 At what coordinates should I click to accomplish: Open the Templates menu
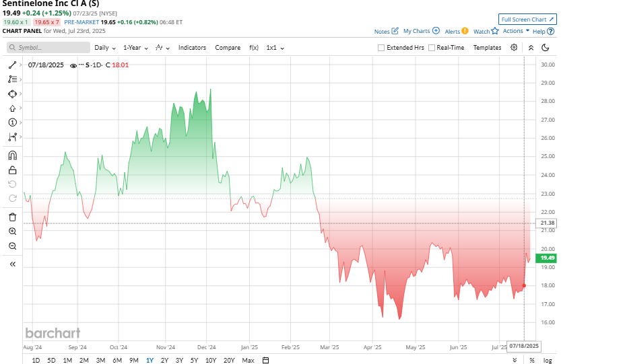(x=487, y=48)
